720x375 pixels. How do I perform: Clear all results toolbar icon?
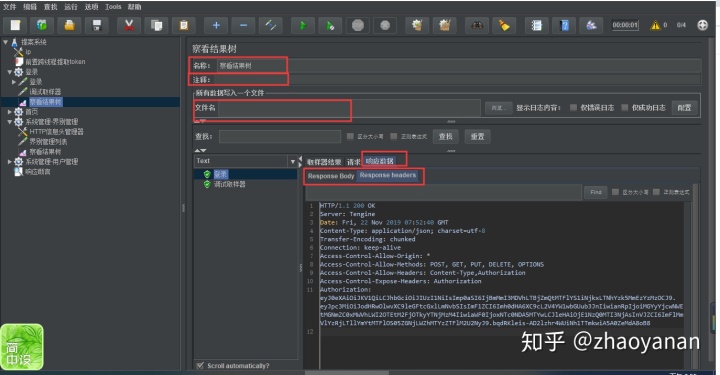[444, 25]
